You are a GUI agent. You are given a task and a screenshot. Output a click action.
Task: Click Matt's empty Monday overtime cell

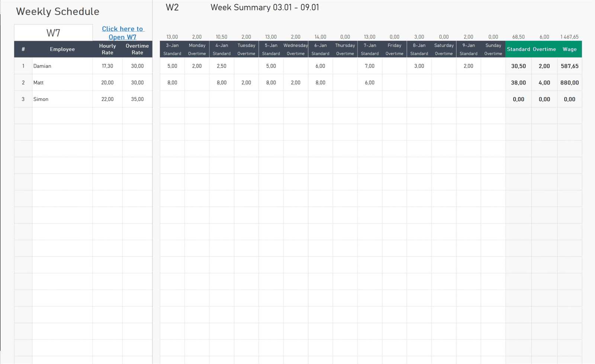pyautogui.click(x=197, y=82)
